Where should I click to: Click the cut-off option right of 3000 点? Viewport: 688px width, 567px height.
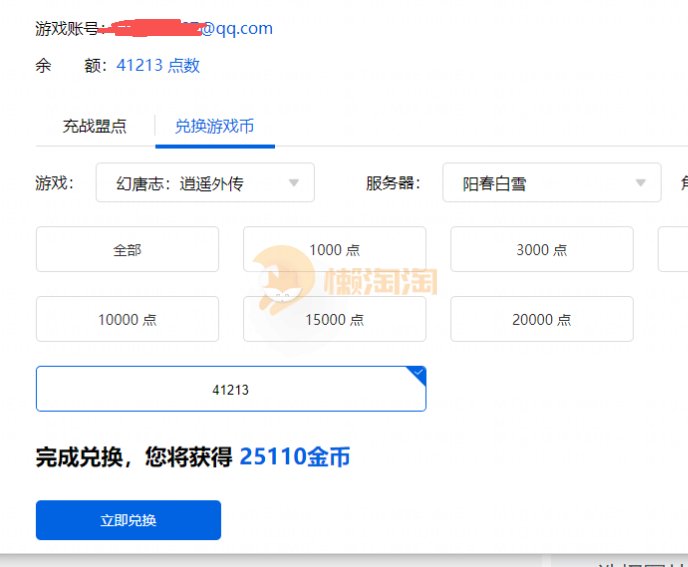[674, 249]
